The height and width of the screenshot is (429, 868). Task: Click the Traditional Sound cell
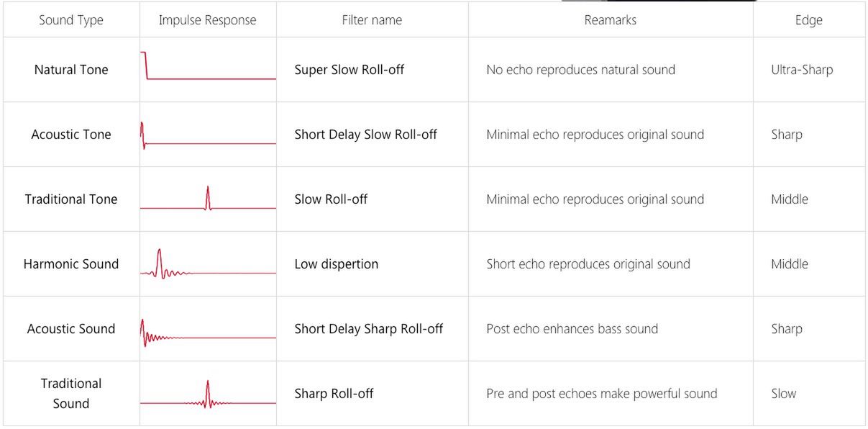[71, 394]
